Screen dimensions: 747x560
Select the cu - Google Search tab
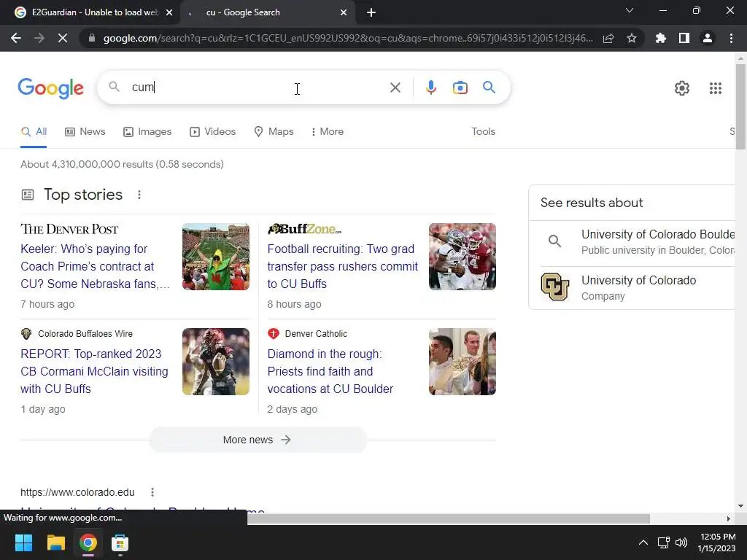267,12
